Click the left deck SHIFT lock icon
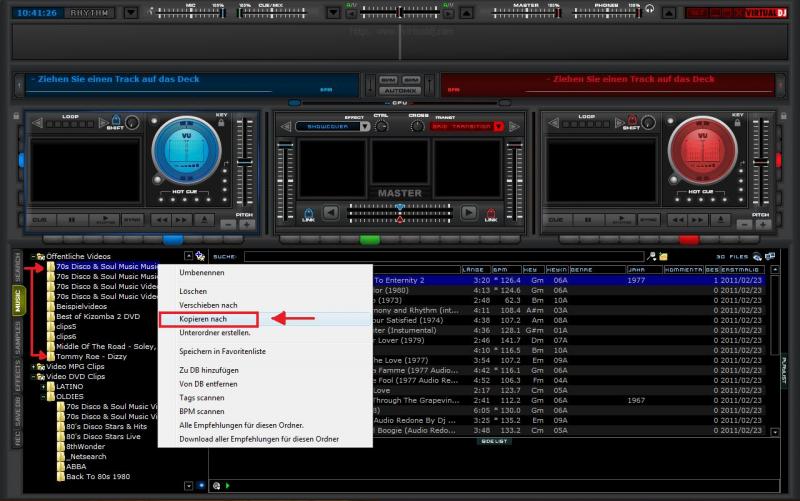The height and width of the screenshot is (501, 800). coord(116,121)
